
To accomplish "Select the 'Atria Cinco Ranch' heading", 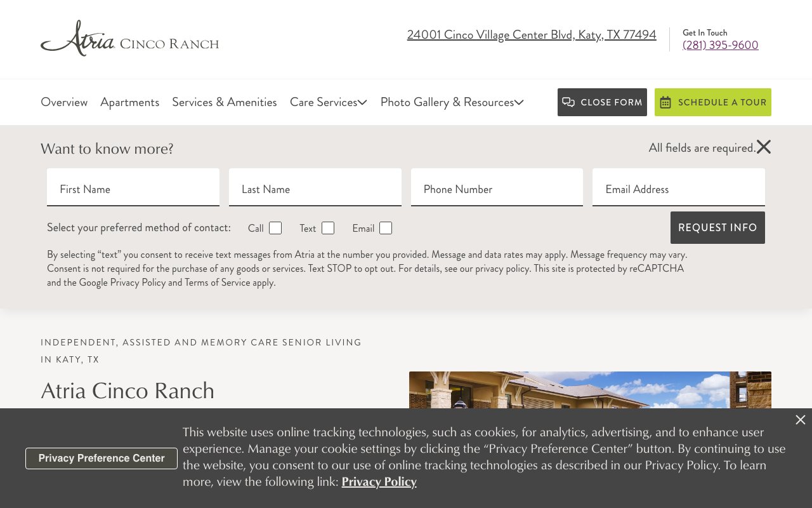I will pyautogui.click(x=128, y=391).
